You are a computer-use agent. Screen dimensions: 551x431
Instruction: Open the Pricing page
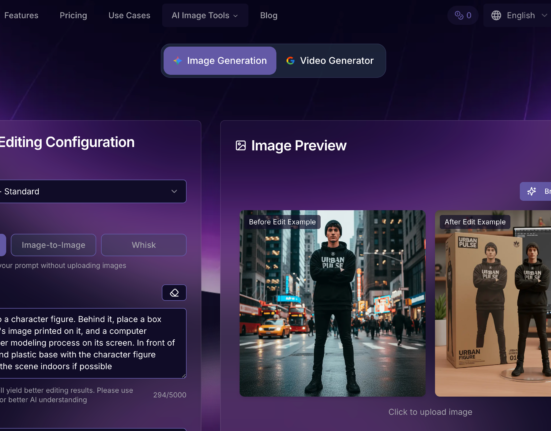click(x=73, y=15)
